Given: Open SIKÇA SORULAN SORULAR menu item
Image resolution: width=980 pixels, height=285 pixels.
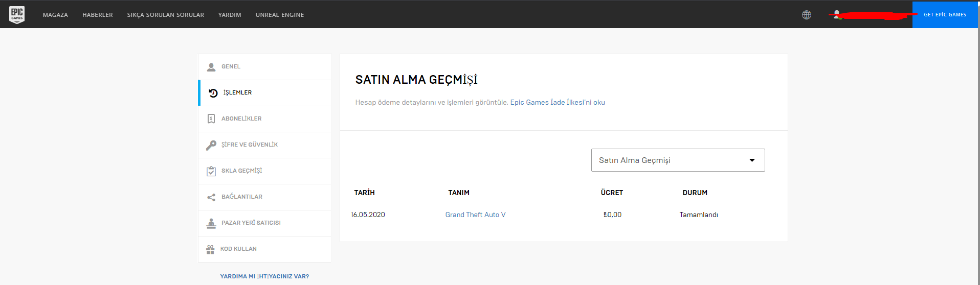Looking at the screenshot, I should (166, 15).
